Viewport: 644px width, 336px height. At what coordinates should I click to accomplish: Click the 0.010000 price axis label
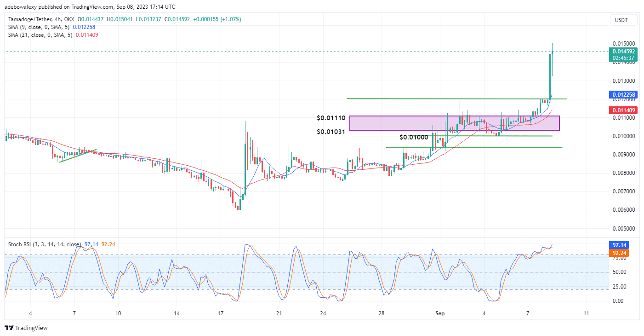[x=623, y=136]
